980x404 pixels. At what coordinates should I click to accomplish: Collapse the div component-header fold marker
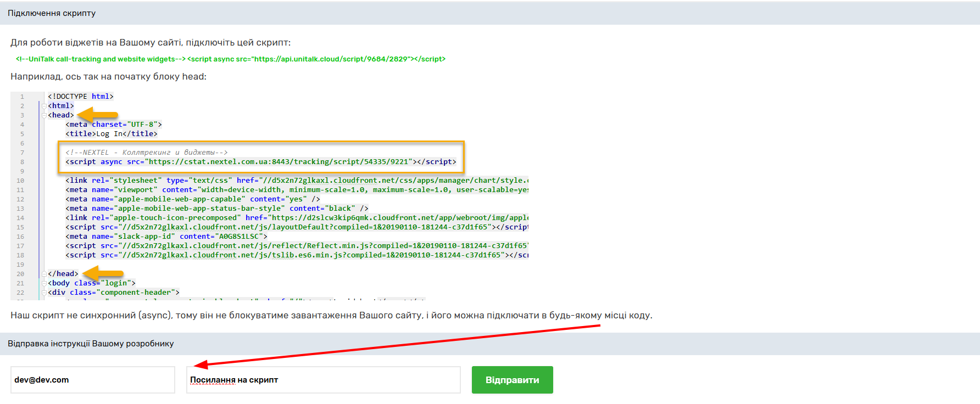tap(44, 293)
